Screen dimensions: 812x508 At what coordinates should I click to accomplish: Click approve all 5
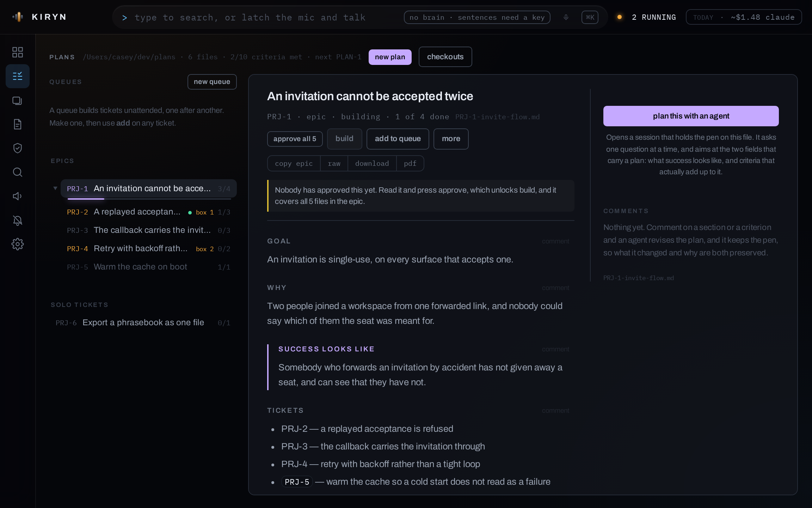point(295,139)
